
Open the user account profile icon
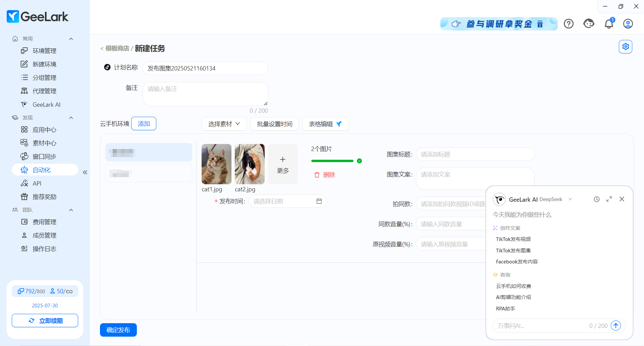(628, 24)
